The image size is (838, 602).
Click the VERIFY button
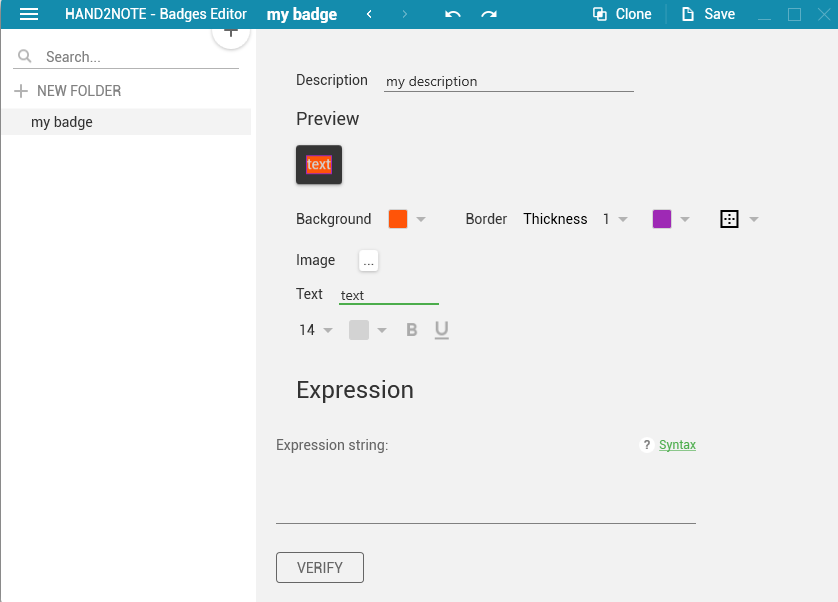click(320, 568)
